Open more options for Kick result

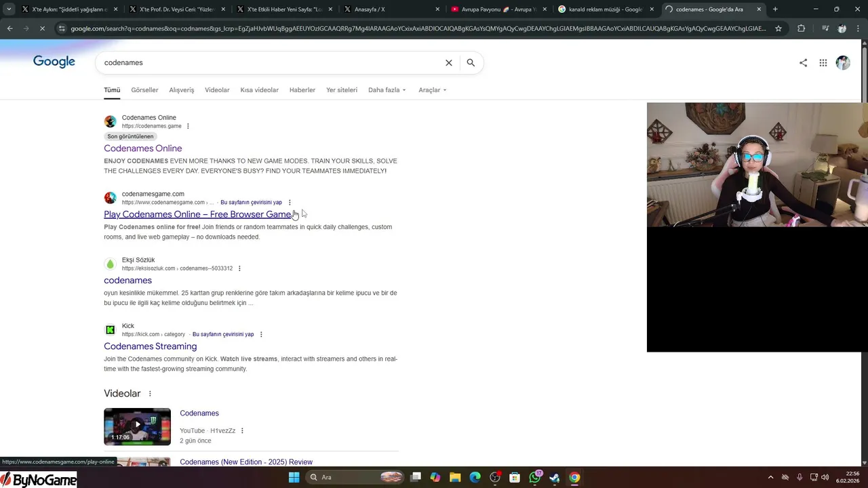(x=261, y=334)
